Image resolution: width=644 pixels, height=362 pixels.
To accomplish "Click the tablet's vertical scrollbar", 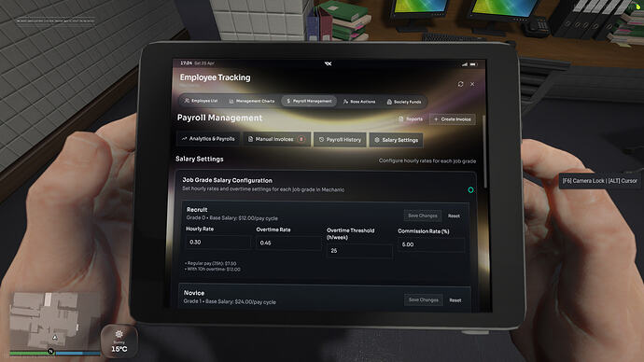I will click(484, 152).
